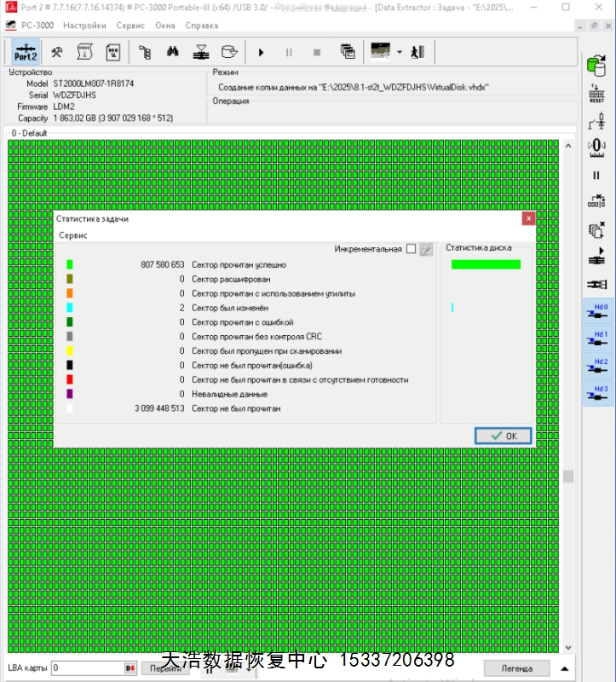Click the binoculars search icon
The image size is (616, 682).
172,53
